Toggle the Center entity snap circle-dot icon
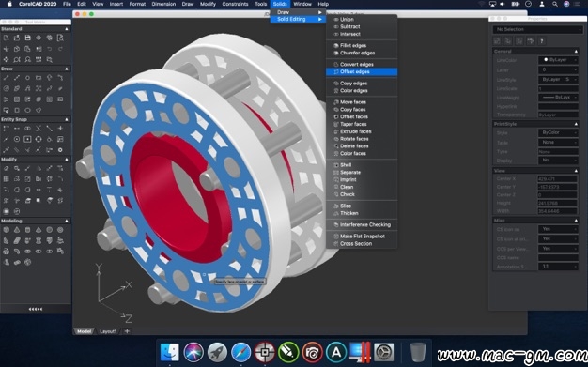588x367 pixels. [17, 139]
